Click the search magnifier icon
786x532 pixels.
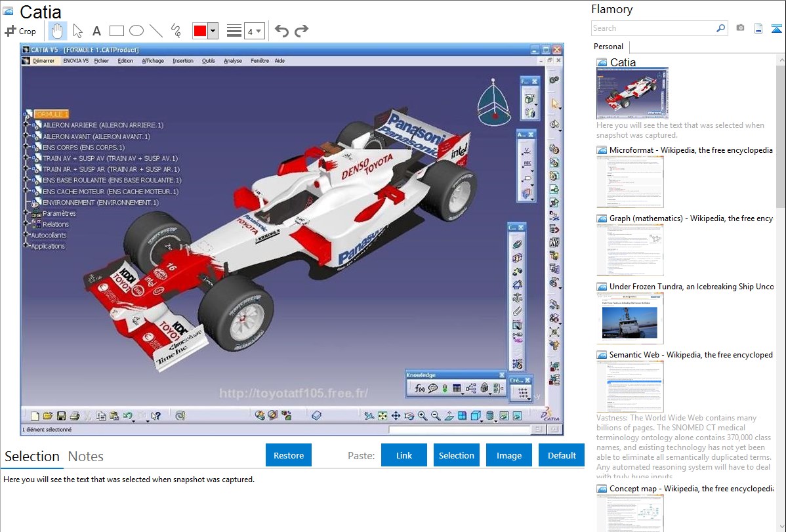coord(720,28)
